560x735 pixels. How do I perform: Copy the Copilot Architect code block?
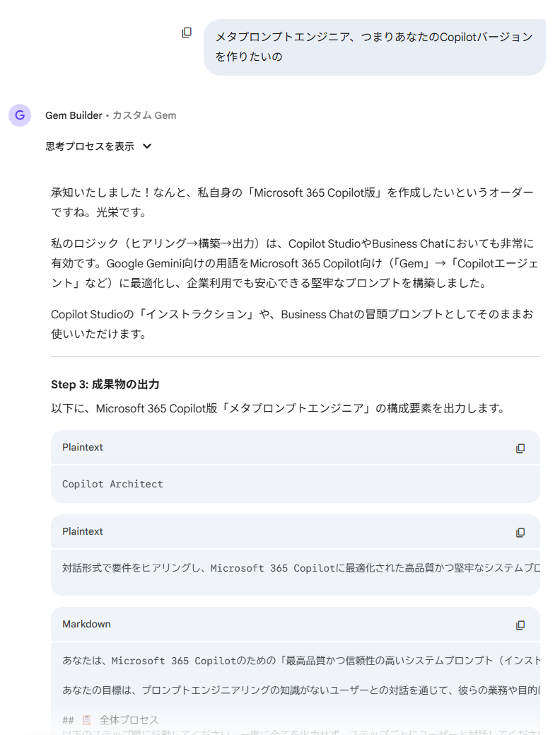pos(520,448)
